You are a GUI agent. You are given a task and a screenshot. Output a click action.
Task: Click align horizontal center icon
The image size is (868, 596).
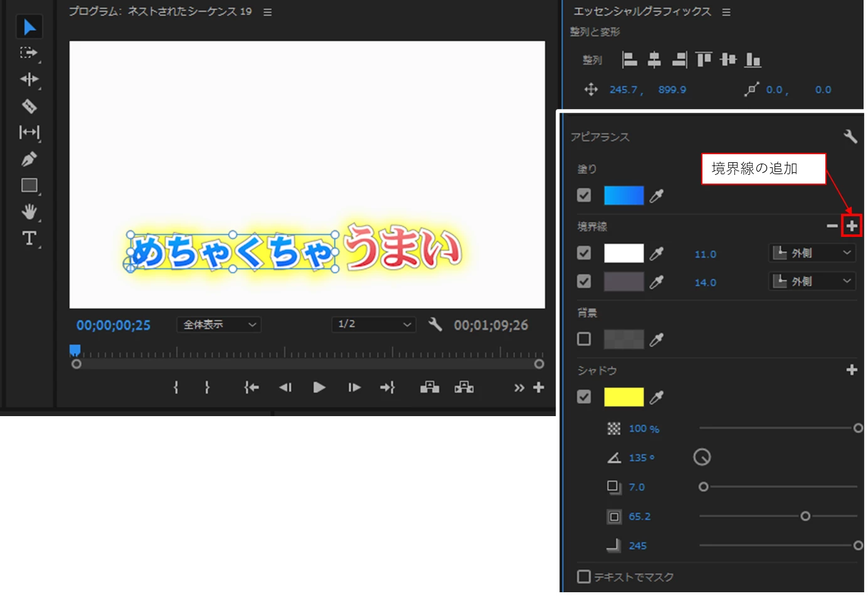(654, 60)
